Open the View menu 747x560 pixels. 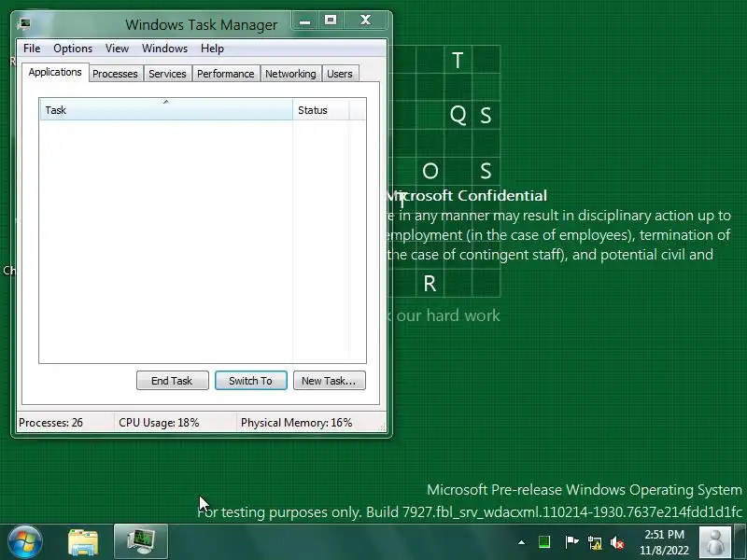coord(118,49)
